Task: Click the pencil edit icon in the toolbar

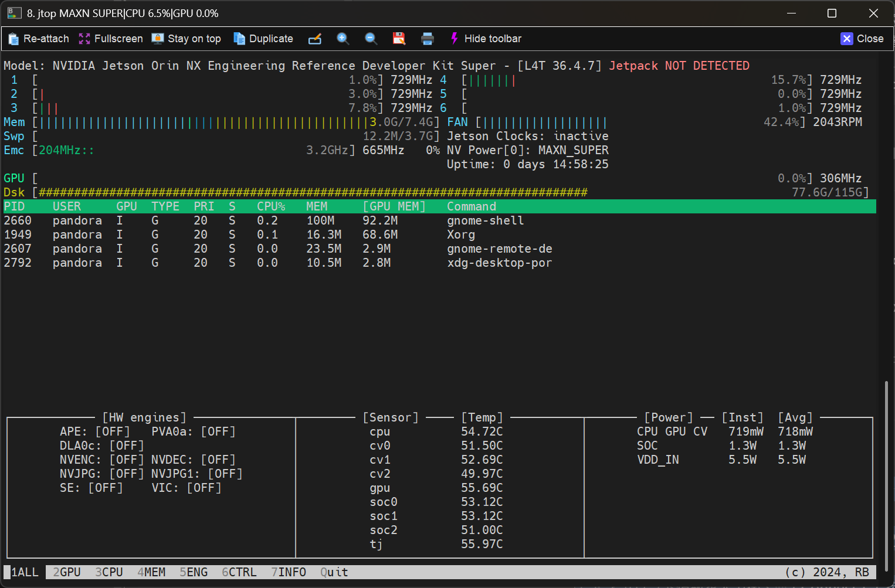Action: click(315, 39)
